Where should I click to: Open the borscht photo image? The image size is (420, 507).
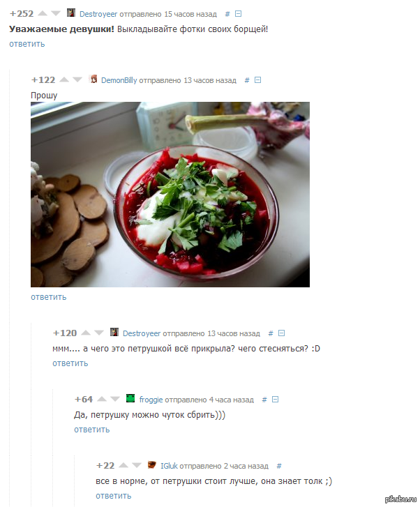click(170, 195)
